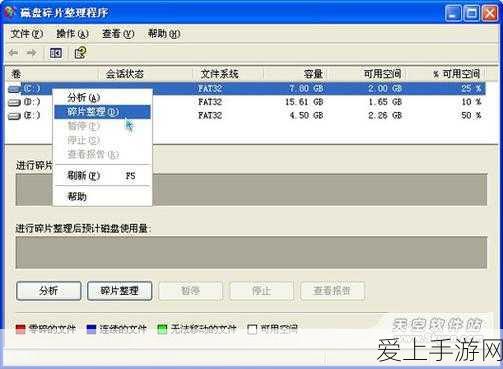Image resolution: width=503 pixels, height=369 pixels.
Task: Choose 分析(A) in the context menu
Action: pyautogui.click(x=102, y=98)
